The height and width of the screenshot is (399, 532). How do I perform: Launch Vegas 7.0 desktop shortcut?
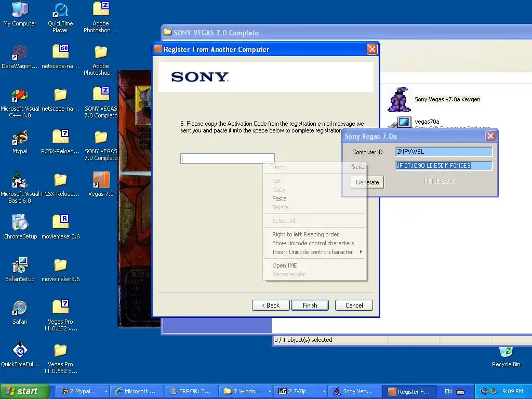click(101, 184)
